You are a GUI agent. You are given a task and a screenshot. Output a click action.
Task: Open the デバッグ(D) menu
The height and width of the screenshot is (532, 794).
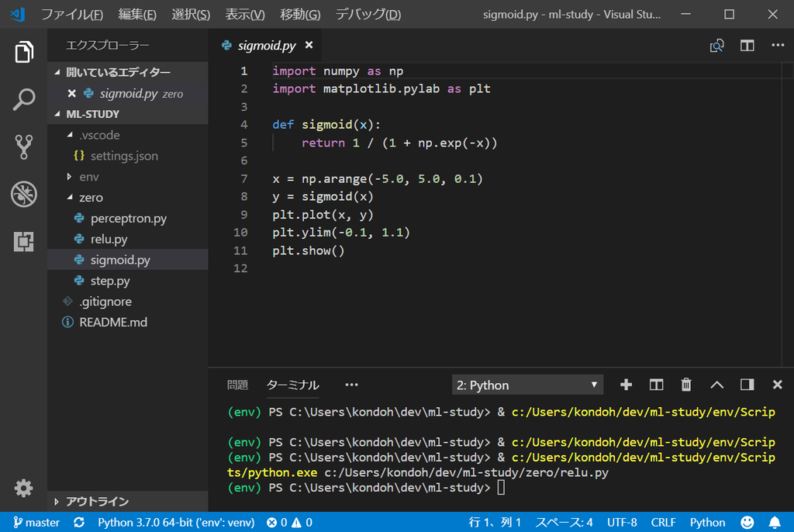(x=368, y=14)
